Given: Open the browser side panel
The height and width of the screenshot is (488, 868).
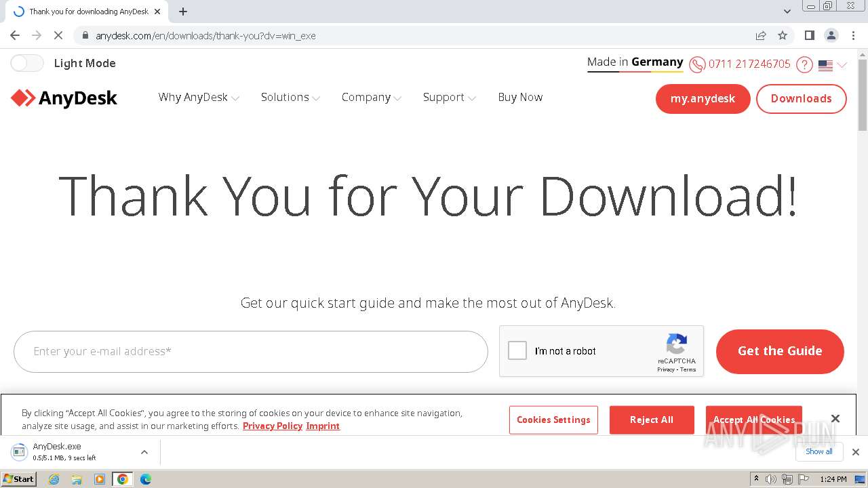Looking at the screenshot, I should coord(809,35).
